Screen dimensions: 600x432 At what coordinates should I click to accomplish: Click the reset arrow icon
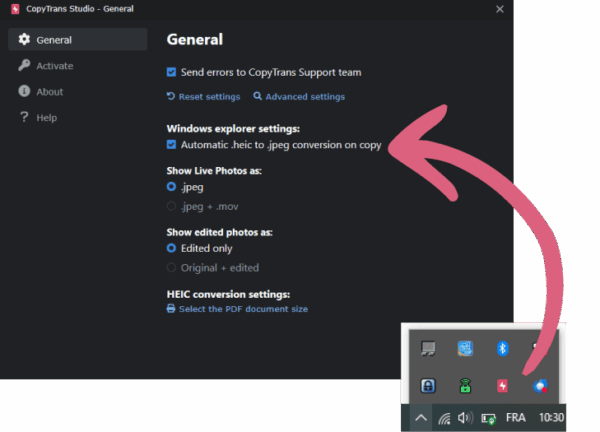[x=171, y=96]
